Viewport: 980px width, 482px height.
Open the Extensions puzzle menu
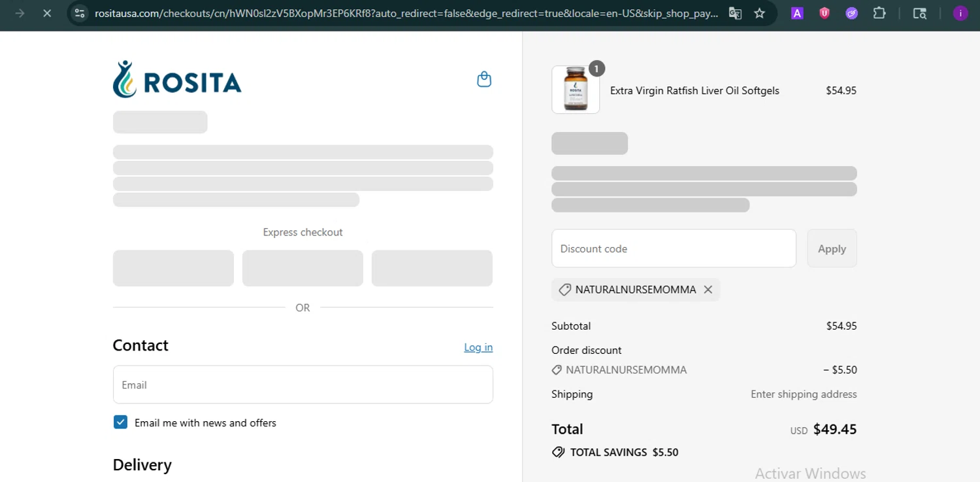point(879,13)
